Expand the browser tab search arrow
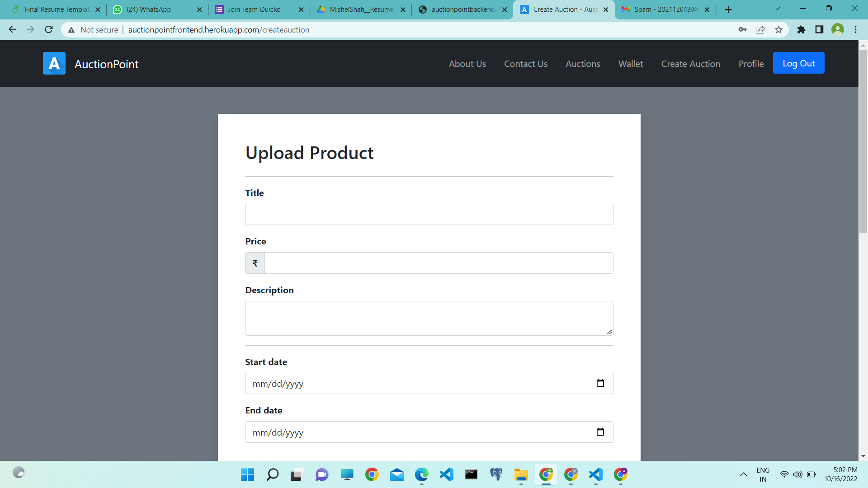 coord(777,8)
